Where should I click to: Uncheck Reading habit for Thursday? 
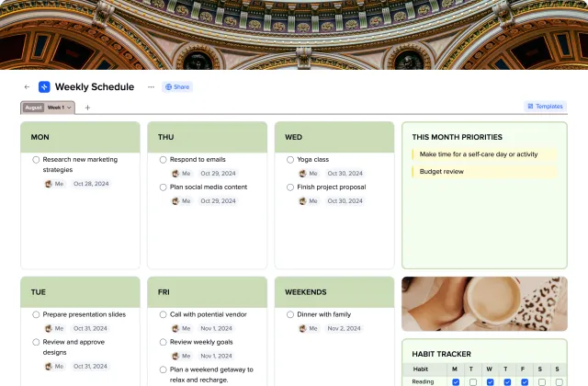tap(507, 382)
